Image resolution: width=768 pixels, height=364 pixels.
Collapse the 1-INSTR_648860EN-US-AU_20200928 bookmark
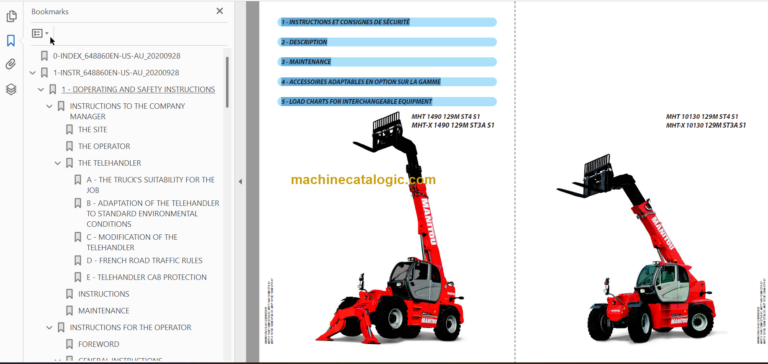coord(33,73)
